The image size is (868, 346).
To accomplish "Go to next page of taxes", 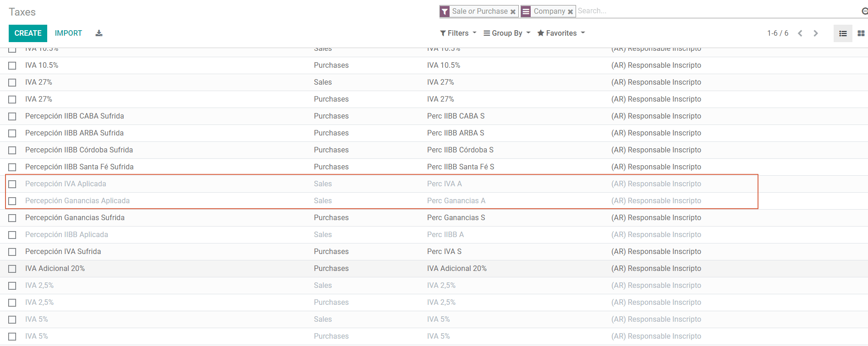I will click(816, 33).
